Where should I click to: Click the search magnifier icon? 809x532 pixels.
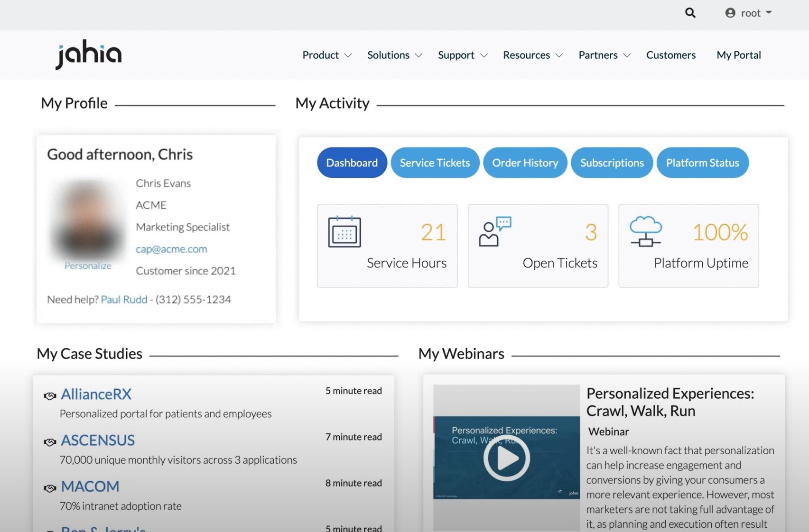coord(690,13)
